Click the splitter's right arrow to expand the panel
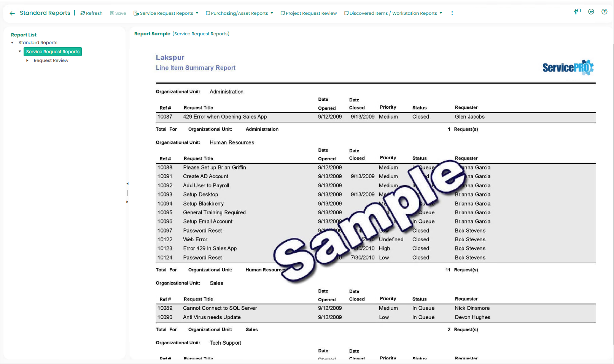This screenshot has width=614, height=364. [x=127, y=202]
